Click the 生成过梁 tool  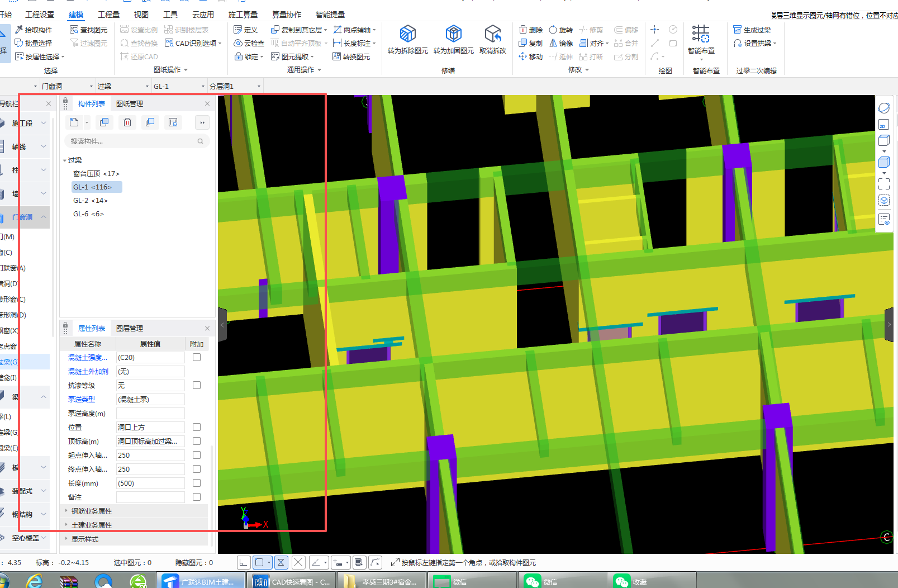(752, 30)
